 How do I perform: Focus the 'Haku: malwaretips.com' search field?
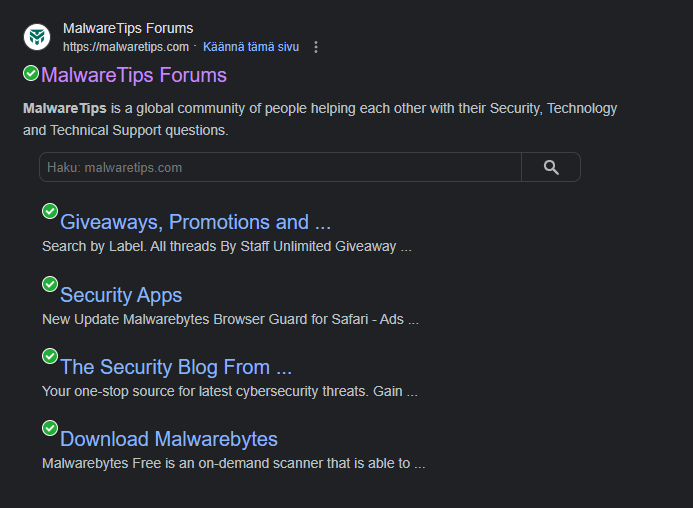[280, 167]
